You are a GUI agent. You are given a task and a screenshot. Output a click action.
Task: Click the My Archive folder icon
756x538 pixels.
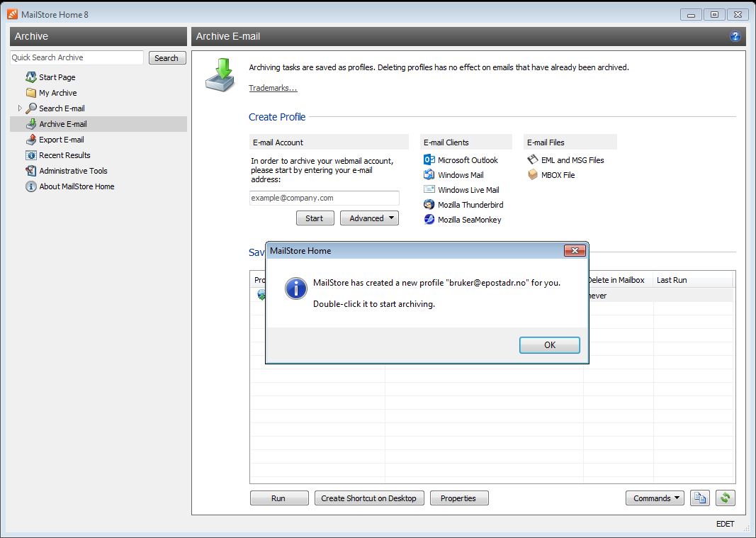[31, 93]
